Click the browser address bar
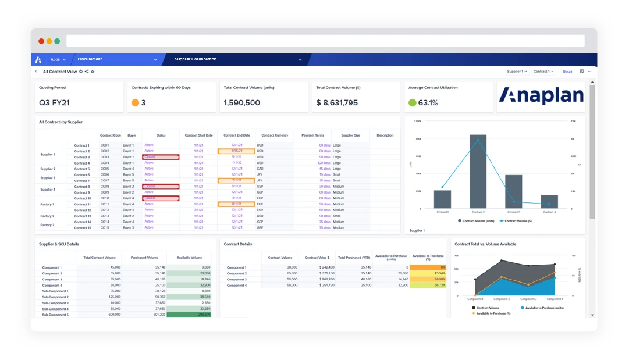Viewport: 629px width, 364px height. [325, 41]
